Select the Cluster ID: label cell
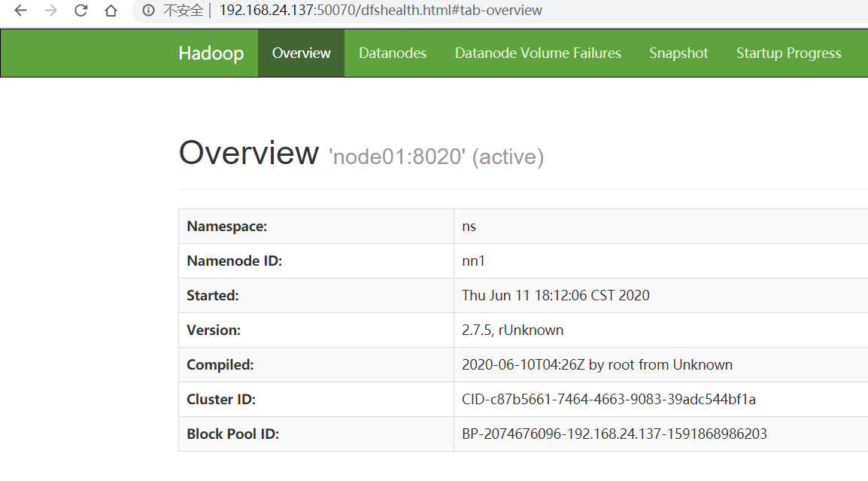The height and width of the screenshot is (481, 868). pyautogui.click(x=316, y=400)
